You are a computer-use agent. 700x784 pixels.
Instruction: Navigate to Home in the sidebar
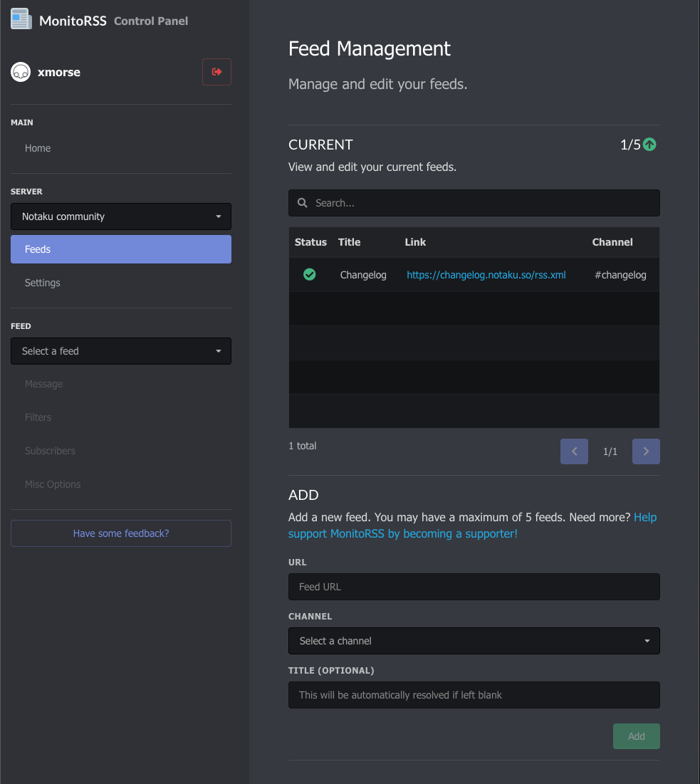click(x=37, y=148)
